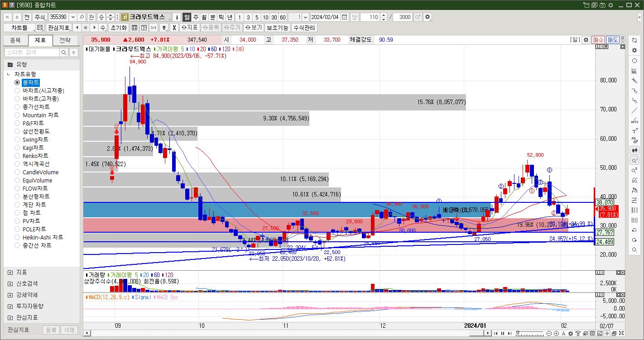Viewport: 644px width, 340px height.
Task: Click the previous arrow in toolbar
Action: pos(77,28)
